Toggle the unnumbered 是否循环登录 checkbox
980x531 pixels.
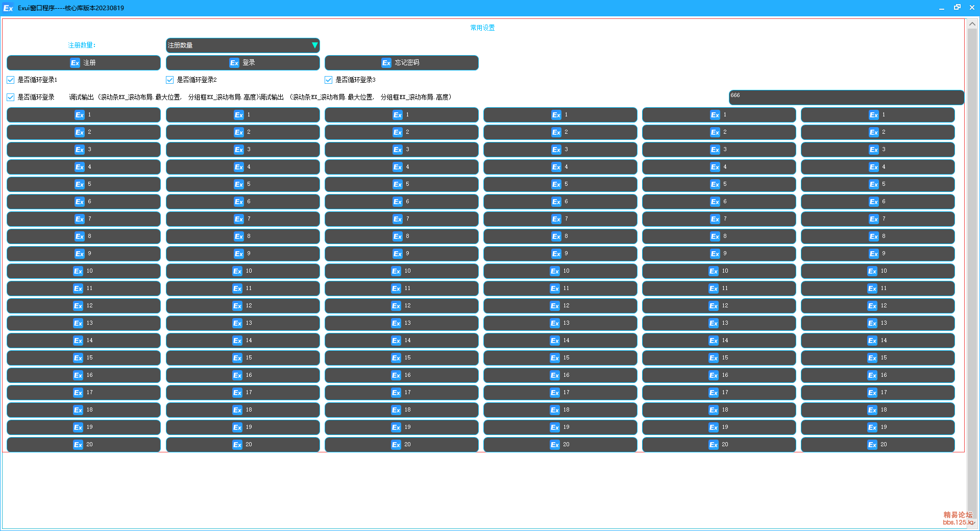pyautogui.click(x=11, y=98)
